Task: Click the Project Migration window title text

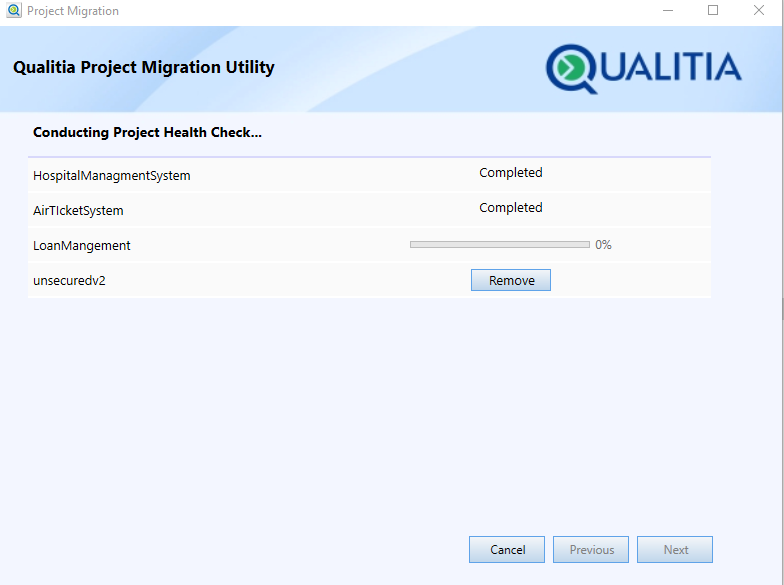Action: [x=73, y=11]
